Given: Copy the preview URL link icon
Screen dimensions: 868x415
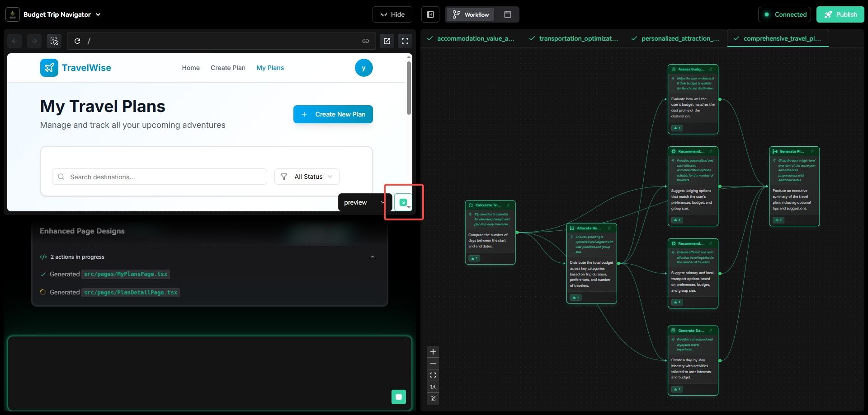Looking at the screenshot, I should pos(365,41).
